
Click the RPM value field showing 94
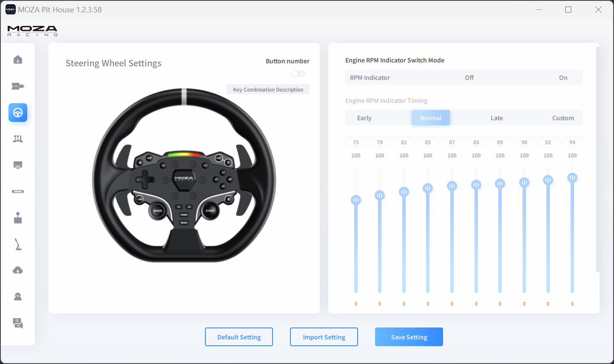click(572, 142)
